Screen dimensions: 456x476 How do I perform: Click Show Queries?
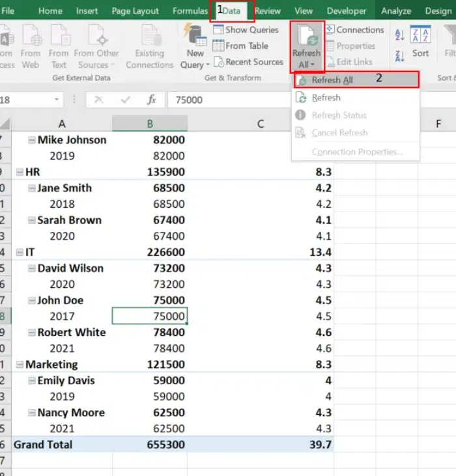(x=246, y=30)
